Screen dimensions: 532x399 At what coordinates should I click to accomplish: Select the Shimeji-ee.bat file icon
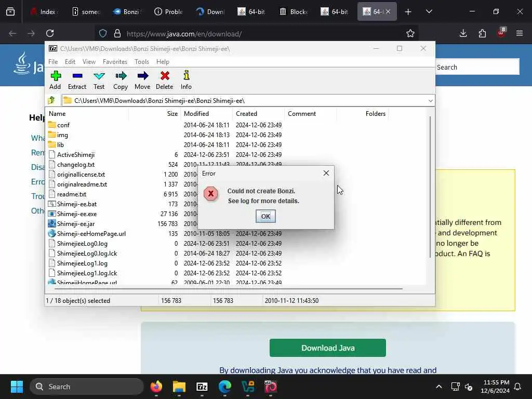pos(51,204)
